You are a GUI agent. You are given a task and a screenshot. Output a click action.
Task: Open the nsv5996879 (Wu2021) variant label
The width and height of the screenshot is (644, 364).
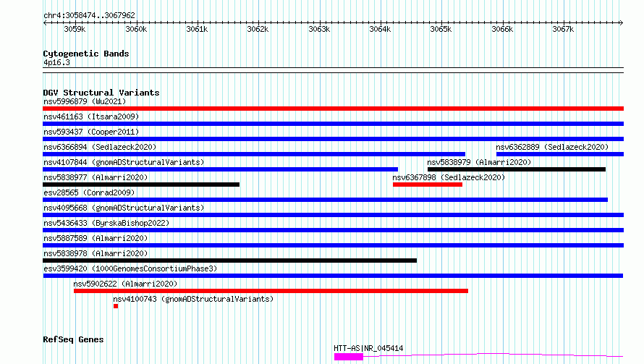(x=85, y=101)
